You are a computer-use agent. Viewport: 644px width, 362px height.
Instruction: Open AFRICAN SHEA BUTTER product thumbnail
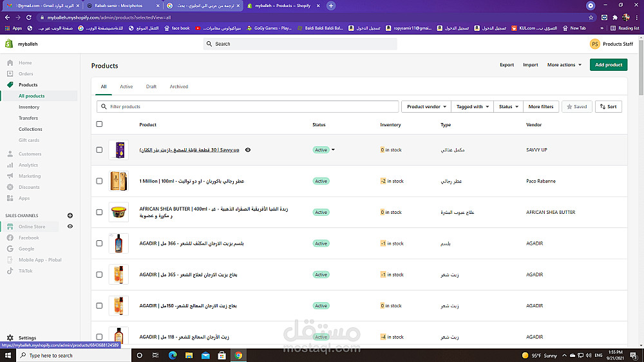coord(118,213)
